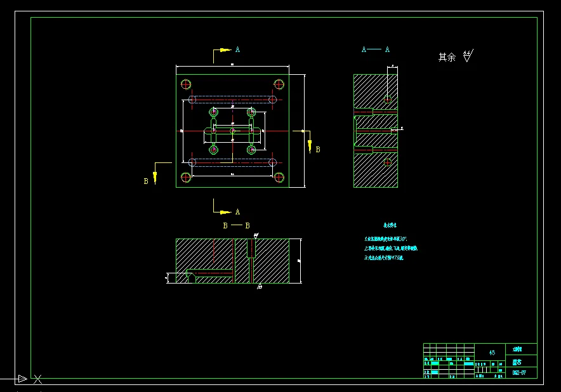The height and width of the screenshot is (392, 561).
Task: Select roughness symbol beneath the B-B section
Action: [260, 287]
